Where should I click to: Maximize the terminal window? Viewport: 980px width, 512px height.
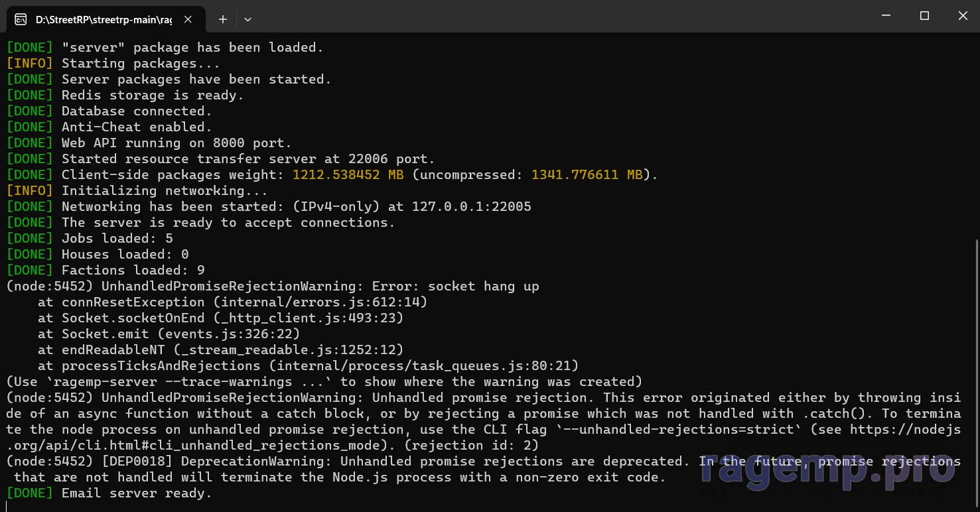pyautogui.click(x=924, y=16)
